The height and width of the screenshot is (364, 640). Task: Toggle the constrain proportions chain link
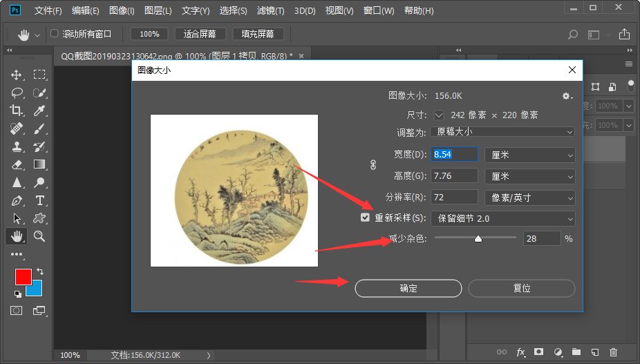click(373, 165)
